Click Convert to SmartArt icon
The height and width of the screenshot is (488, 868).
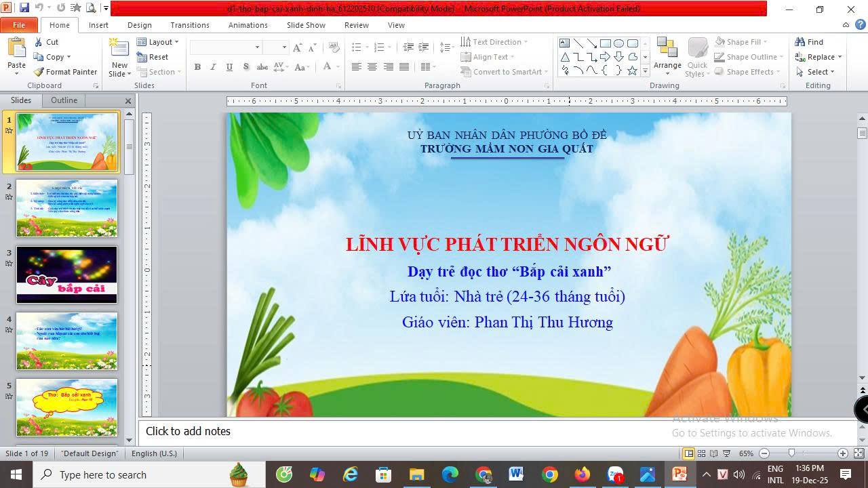(x=466, y=72)
